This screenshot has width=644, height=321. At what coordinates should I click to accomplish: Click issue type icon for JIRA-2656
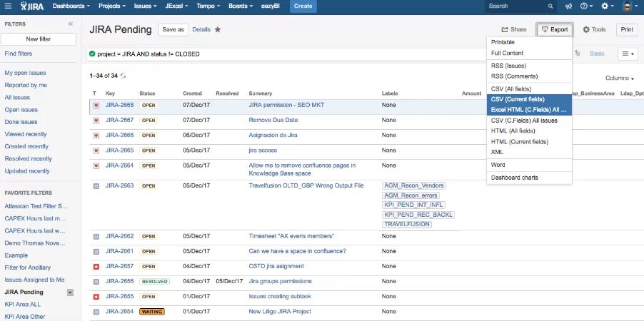(96, 282)
